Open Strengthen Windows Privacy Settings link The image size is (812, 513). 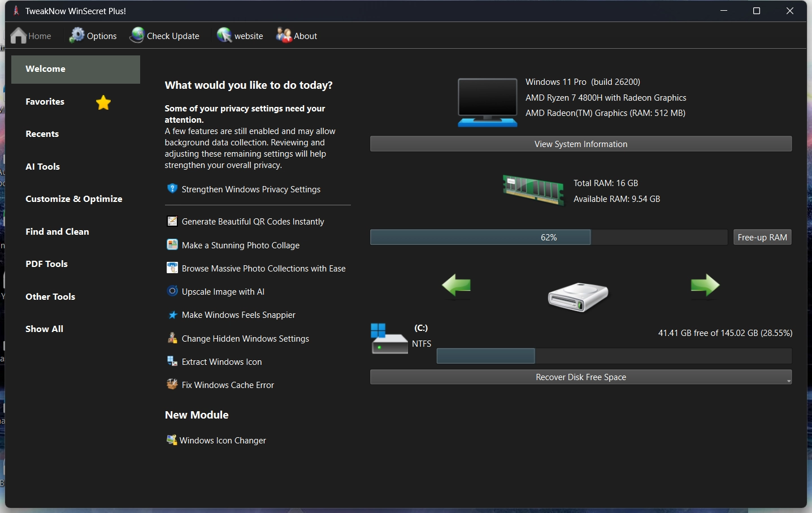[x=251, y=189]
